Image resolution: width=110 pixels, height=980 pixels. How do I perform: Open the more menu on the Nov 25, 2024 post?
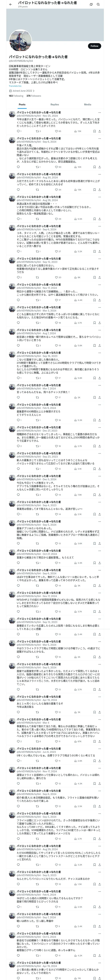100,113
